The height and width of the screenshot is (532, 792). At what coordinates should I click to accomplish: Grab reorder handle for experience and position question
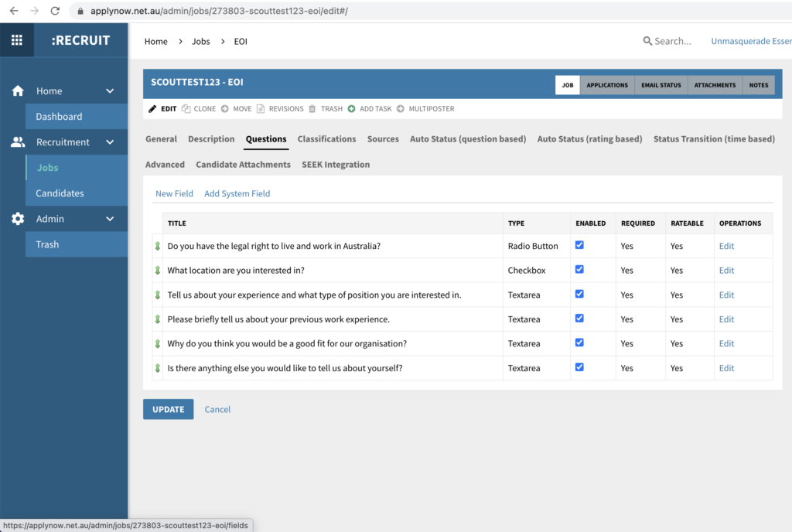pos(158,295)
